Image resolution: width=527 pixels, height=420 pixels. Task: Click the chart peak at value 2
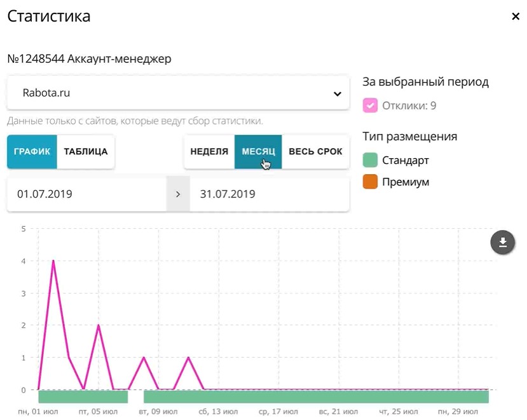[99, 325]
